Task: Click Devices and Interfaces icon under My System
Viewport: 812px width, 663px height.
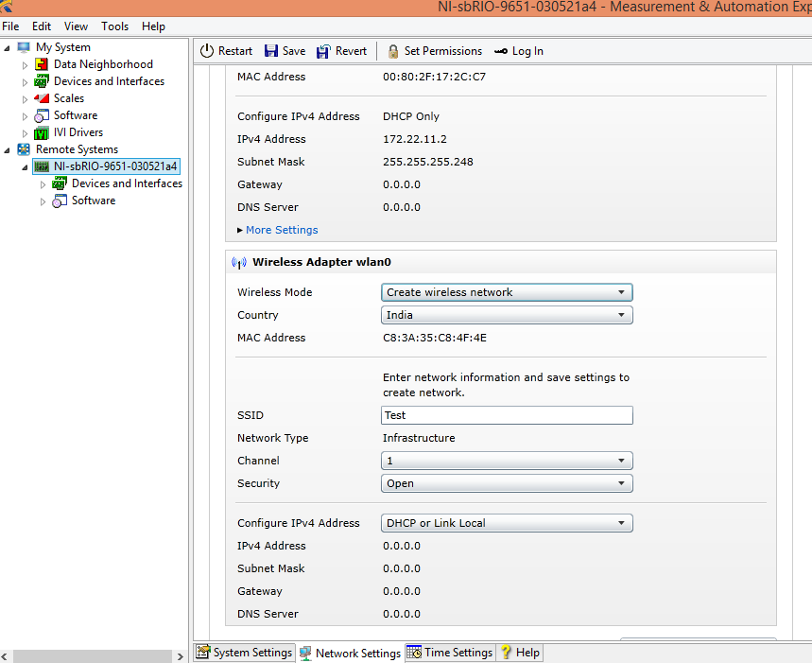Action: point(42,81)
